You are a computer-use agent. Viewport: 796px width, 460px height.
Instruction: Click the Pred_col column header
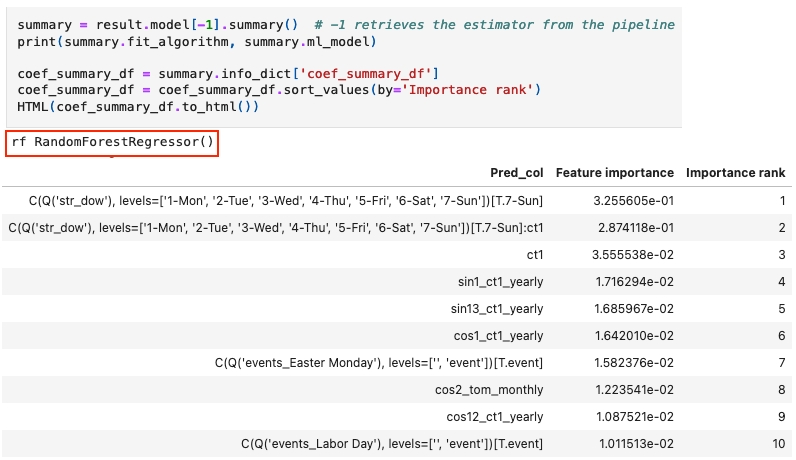tap(516, 173)
